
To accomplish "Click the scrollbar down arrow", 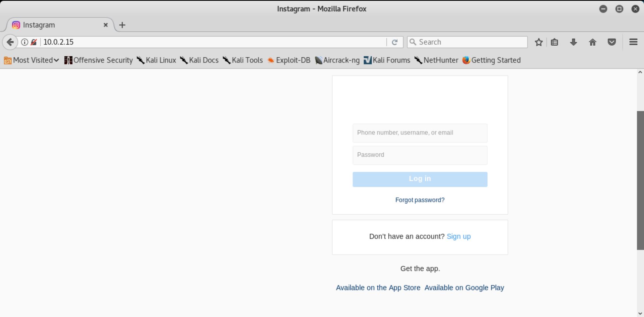I will point(640,314).
